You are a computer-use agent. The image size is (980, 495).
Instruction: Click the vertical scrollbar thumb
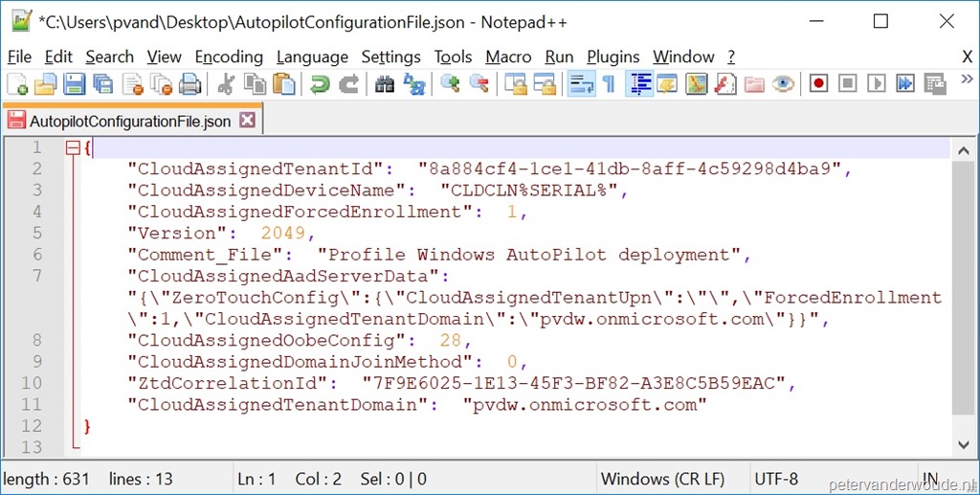click(964, 289)
